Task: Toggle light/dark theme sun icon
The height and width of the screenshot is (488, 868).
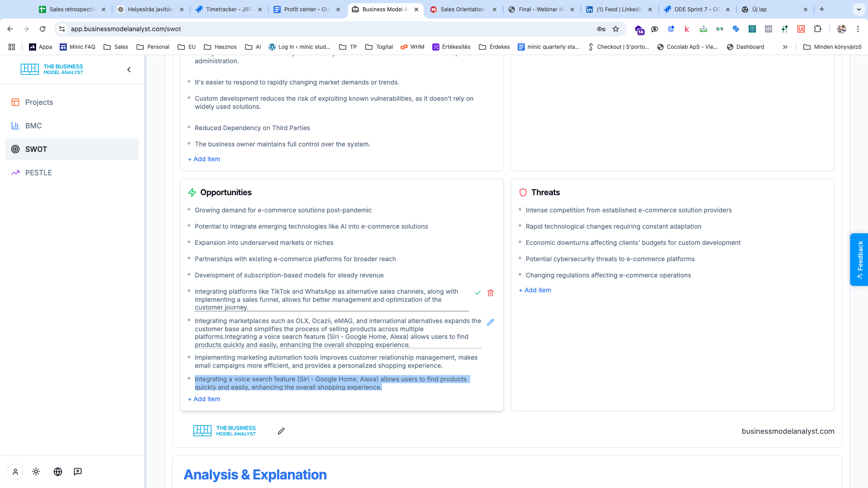Action: pyautogui.click(x=36, y=472)
